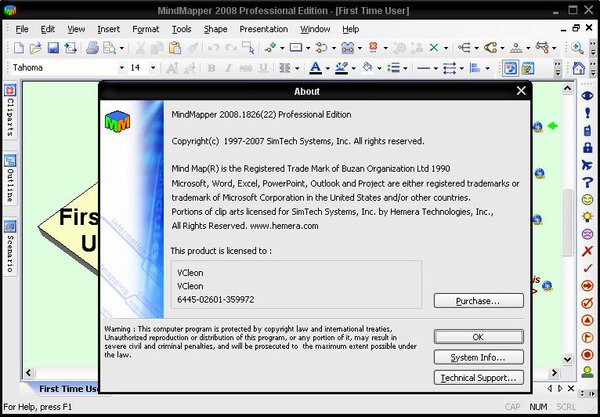Print with the printer icon
The height and width of the screenshot is (417, 600).
click(92, 48)
